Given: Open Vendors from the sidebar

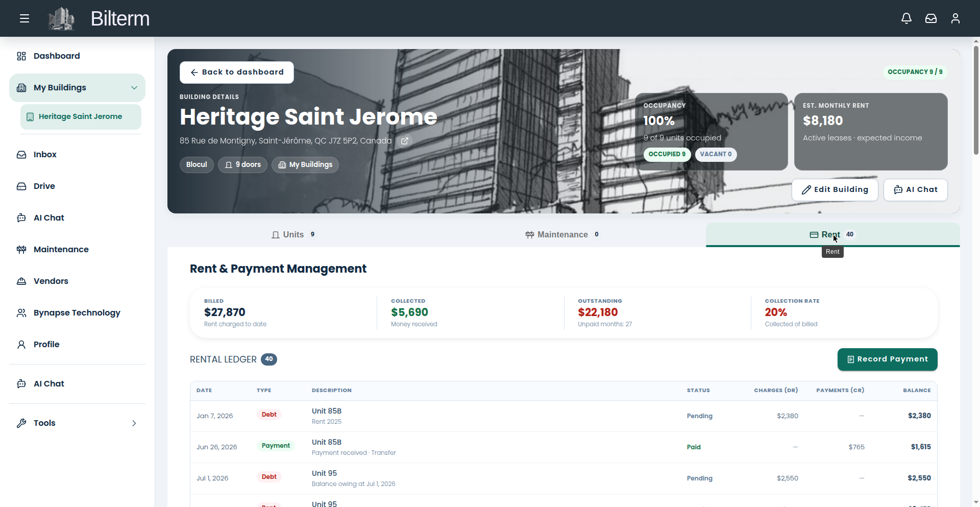Looking at the screenshot, I should [77, 281].
